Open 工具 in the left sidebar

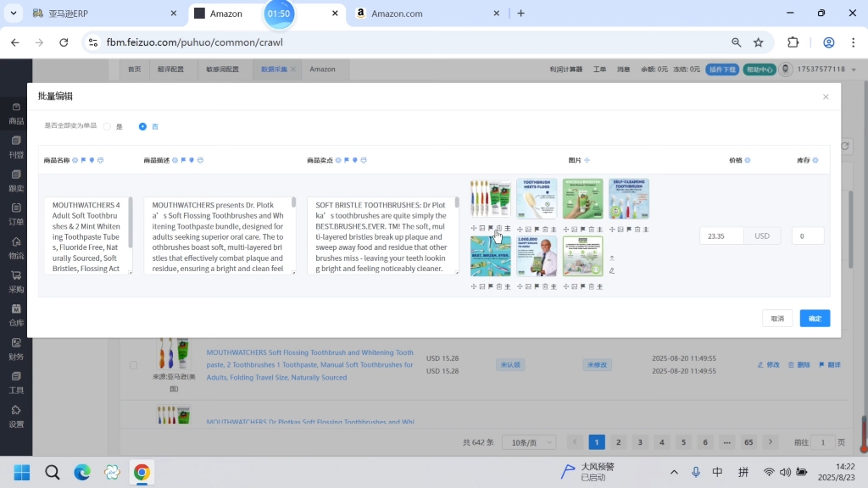pyautogui.click(x=16, y=383)
